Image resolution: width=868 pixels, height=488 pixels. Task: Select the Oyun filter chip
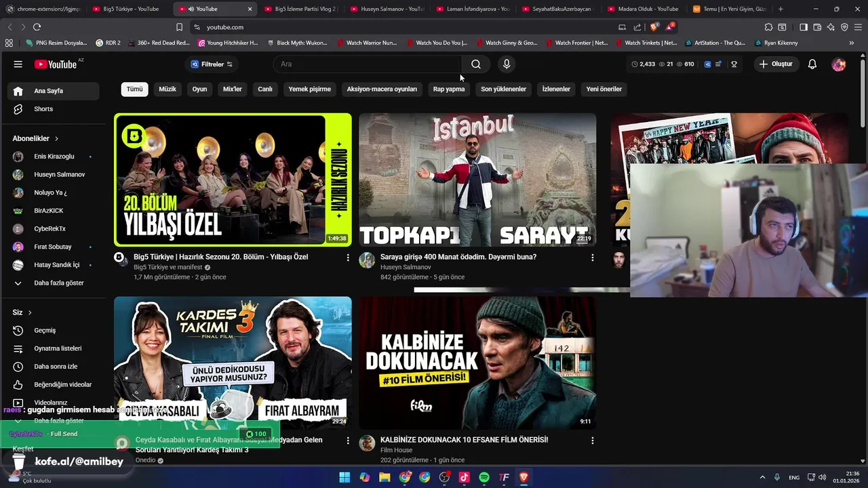point(199,89)
